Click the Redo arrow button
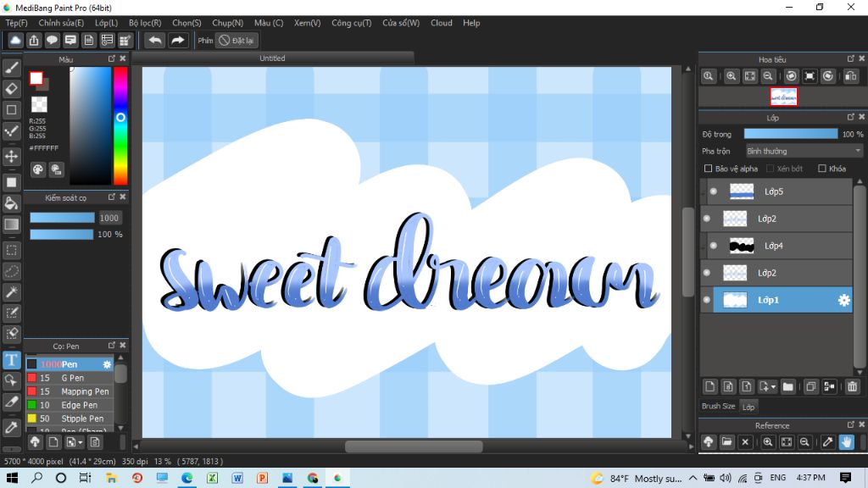Screen dimensions: 868x488 178,41
